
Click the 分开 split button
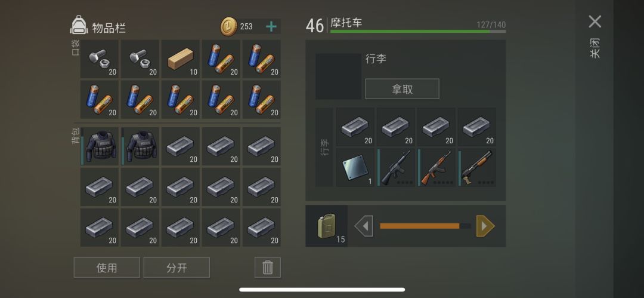pyautogui.click(x=177, y=268)
